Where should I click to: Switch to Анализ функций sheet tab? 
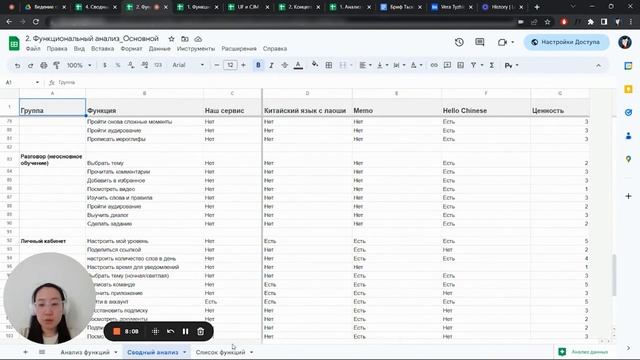[85, 352]
